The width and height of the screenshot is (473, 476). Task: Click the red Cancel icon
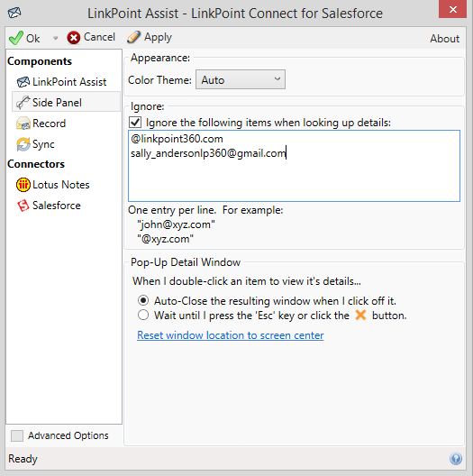point(73,38)
